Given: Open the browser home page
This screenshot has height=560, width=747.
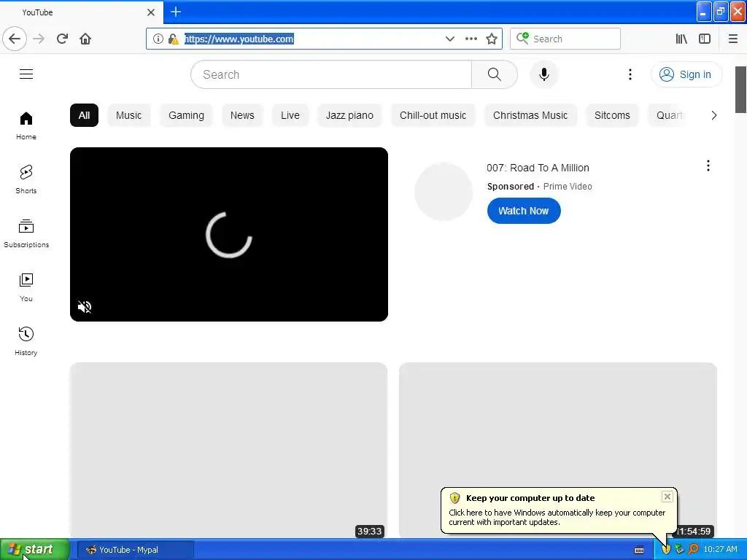Looking at the screenshot, I should [85, 39].
